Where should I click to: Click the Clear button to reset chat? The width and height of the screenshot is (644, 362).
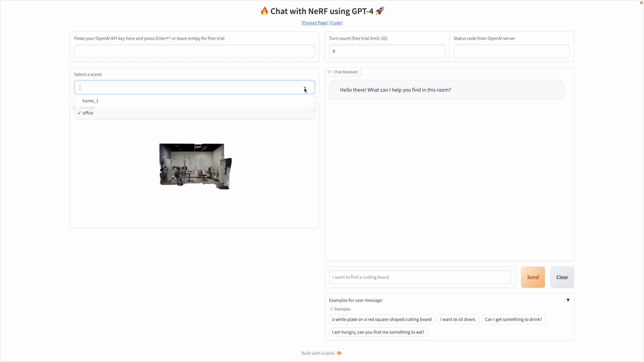pyautogui.click(x=561, y=277)
